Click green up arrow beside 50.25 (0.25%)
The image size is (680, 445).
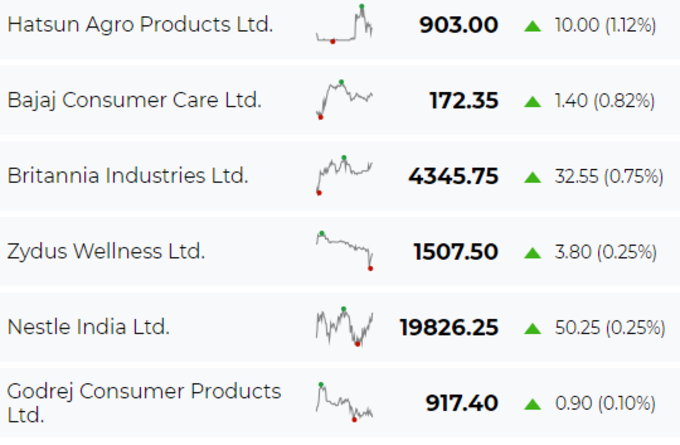533,328
